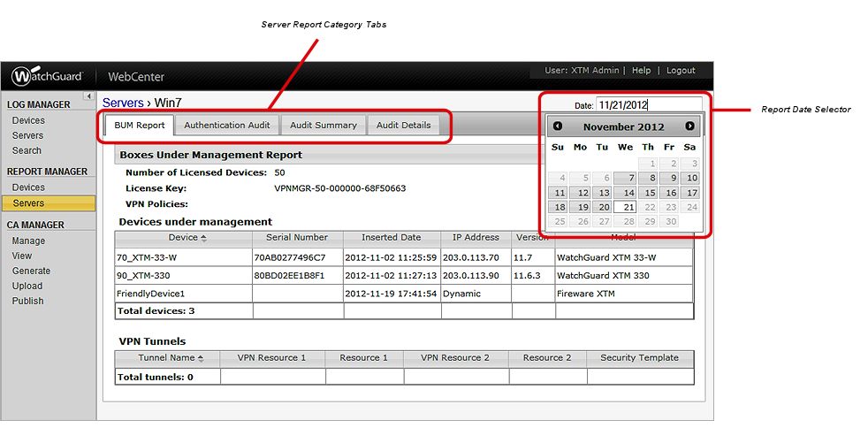Select November 9 in calendar
The height and width of the screenshot is (428, 868).
pyautogui.click(x=669, y=179)
